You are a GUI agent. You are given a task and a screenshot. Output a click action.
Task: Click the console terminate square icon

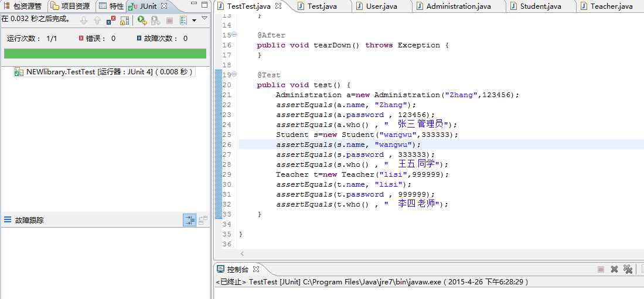[x=601, y=270]
